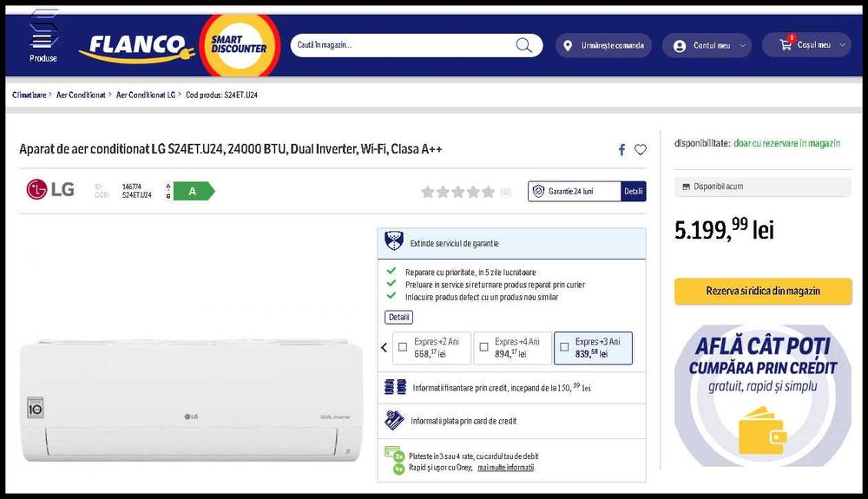Screen dimensions: 868x499
Task: Click the product title heading
Action: pos(230,149)
